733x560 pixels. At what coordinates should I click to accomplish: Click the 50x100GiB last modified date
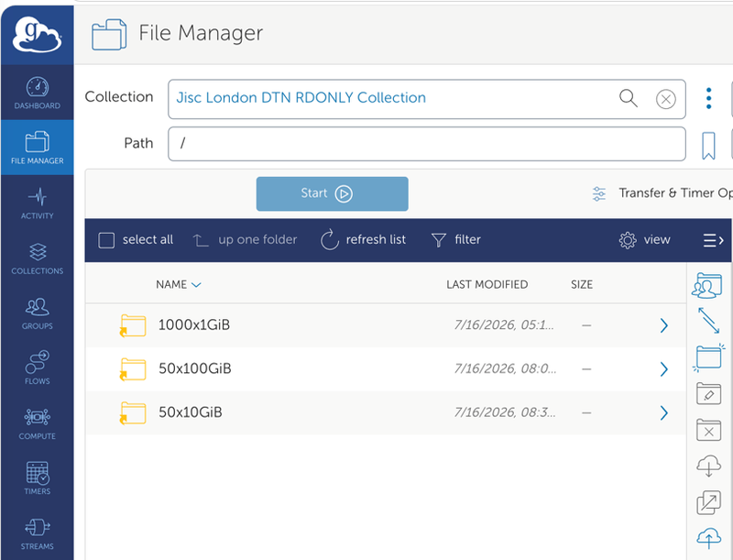505,368
